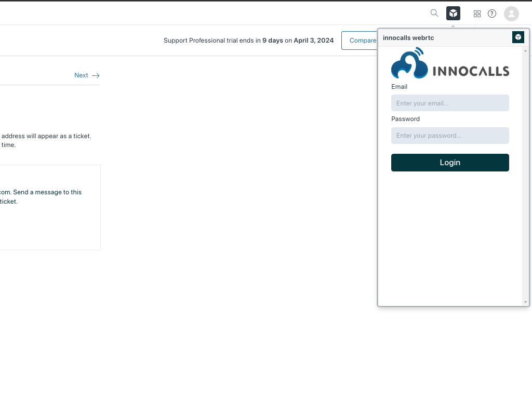532x399 pixels.
Task: Click the trial end date April 3, 2024
Action: click(x=314, y=41)
